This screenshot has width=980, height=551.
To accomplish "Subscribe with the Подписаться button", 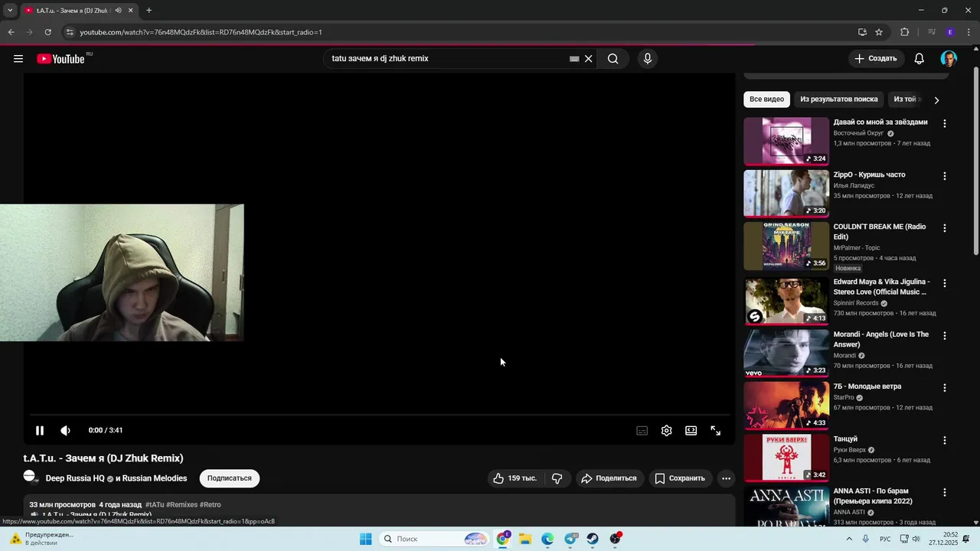I will (x=230, y=478).
